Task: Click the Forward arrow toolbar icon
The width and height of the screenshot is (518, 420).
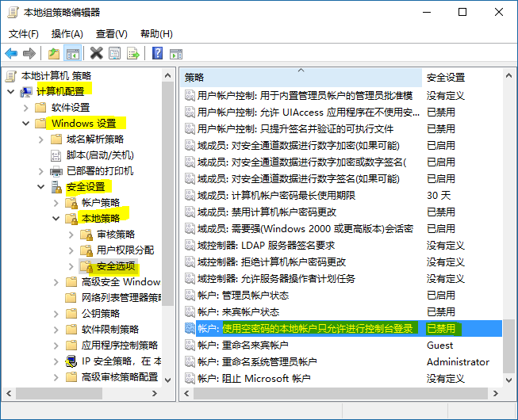Action: [29, 53]
